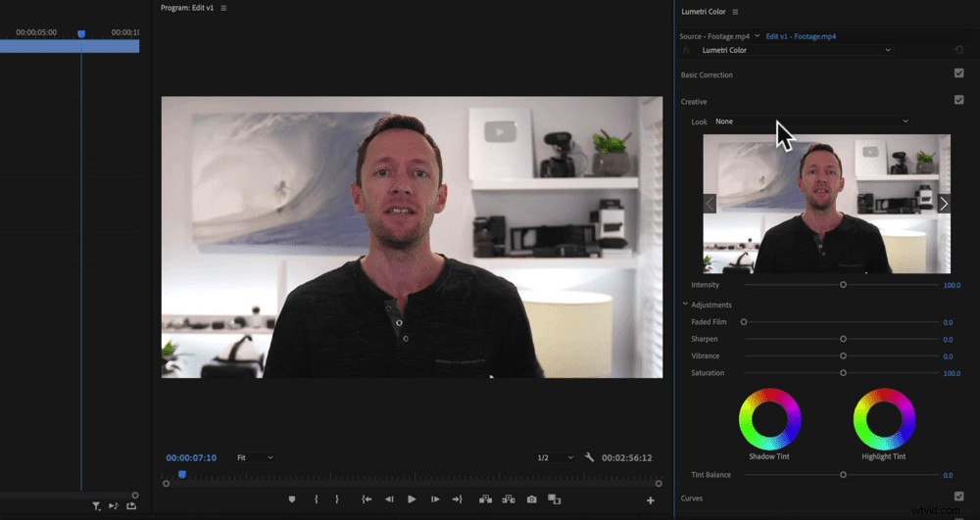Select Source - Footage.mp4 tab
Image resolution: width=980 pixels, height=520 pixels.
pos(715,36)
